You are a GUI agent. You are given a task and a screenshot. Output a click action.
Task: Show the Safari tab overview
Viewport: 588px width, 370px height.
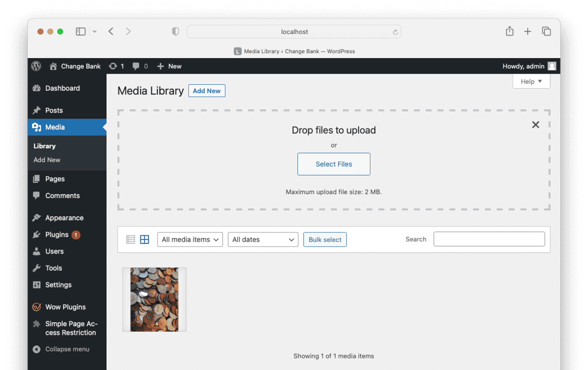click(x=546, y=31)
